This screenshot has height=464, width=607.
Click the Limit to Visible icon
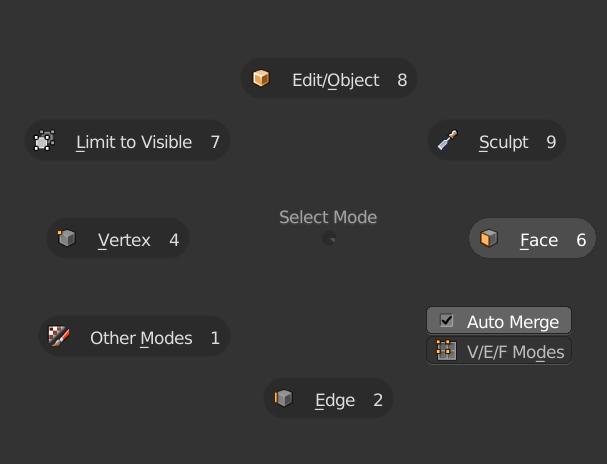coord(44,141)
